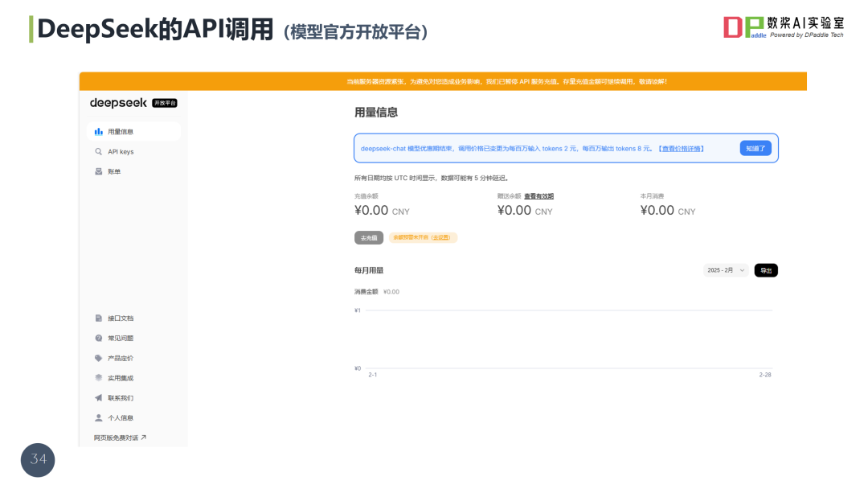Click the document icon beside 接口文档

click(99, 318)
